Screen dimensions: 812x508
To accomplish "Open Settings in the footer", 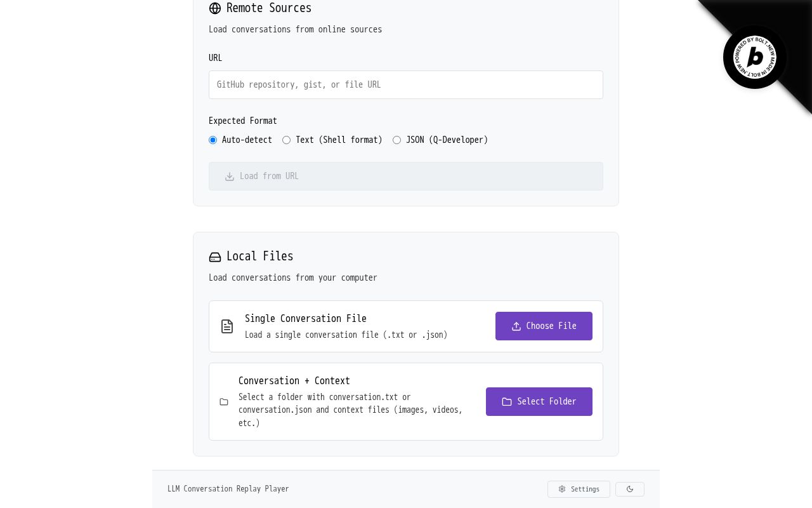I will point(579,489).
